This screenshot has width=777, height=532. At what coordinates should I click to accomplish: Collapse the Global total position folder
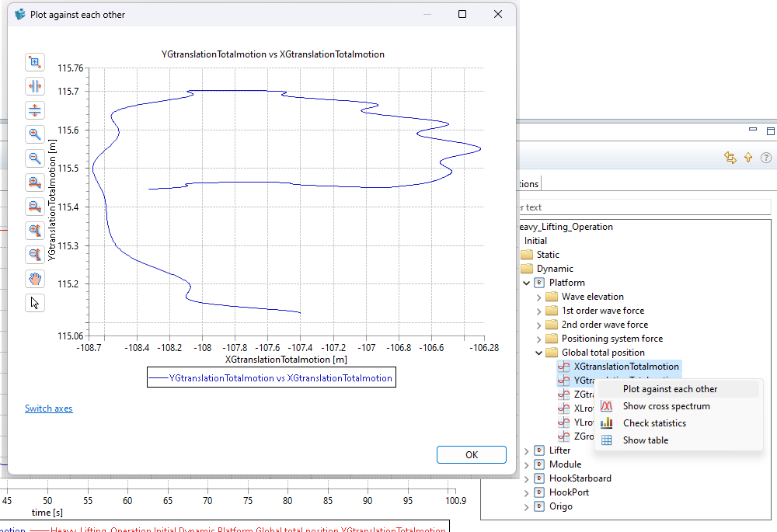pos(539,353)
